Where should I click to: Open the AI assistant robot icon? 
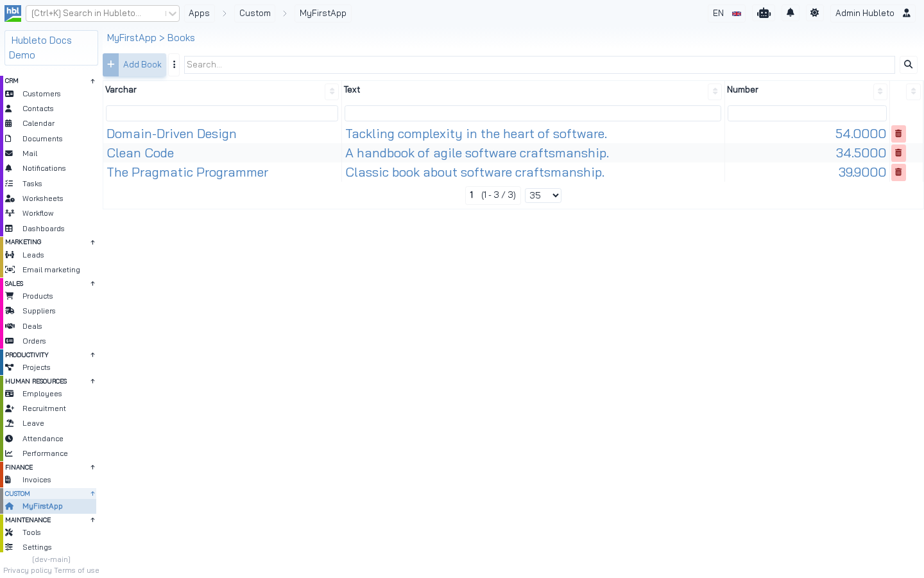coord(764,13)
